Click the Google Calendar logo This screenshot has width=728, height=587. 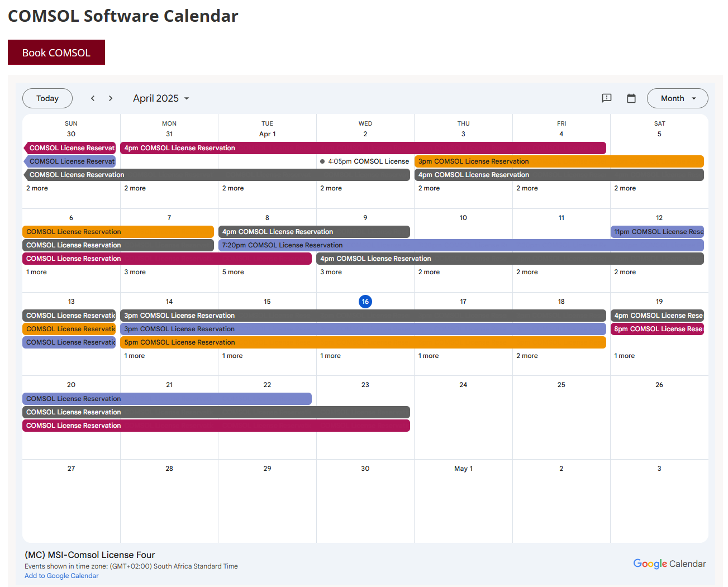click(669, 564)
